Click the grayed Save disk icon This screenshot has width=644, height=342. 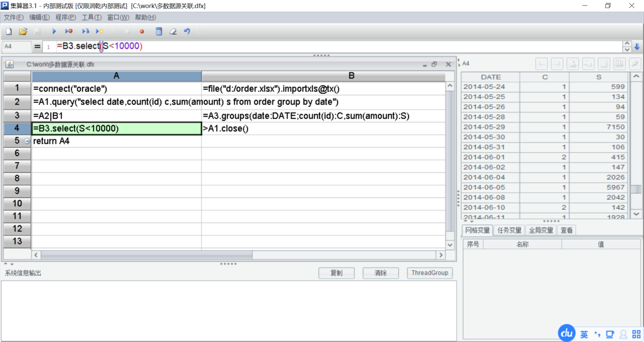pyautogui.click(x=37, y=31)
